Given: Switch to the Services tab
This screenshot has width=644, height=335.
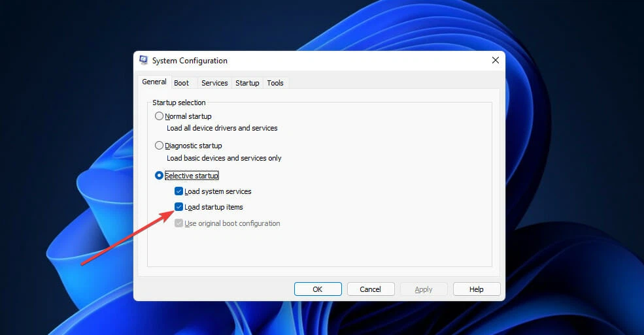Looking at the screenshot, I should point(214,83).
